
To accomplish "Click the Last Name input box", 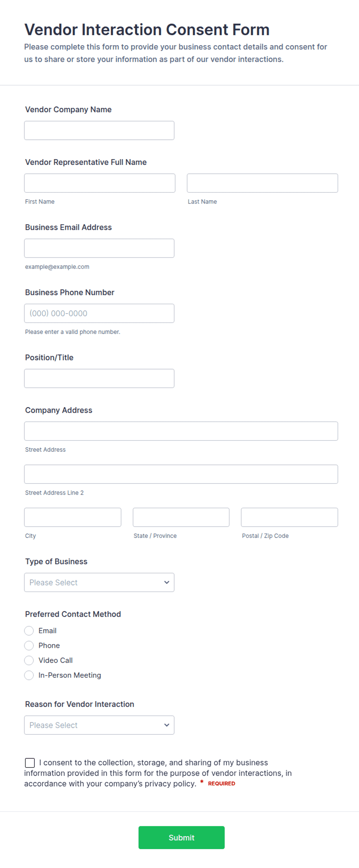I will (x=262, y=183).
